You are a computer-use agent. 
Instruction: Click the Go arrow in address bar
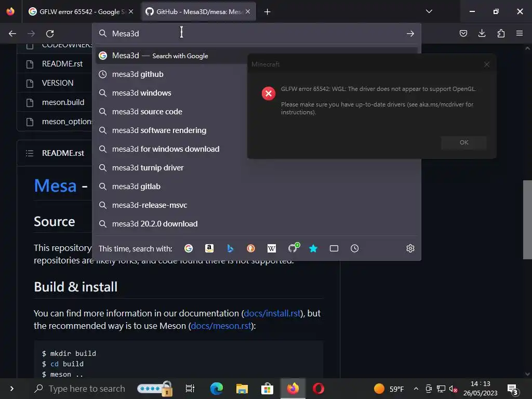410,34
